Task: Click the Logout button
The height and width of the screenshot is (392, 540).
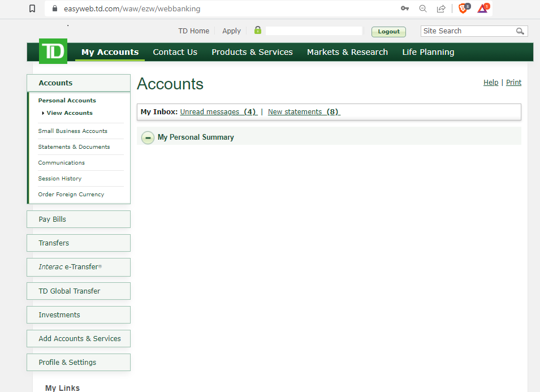Action: pos(388,31)
